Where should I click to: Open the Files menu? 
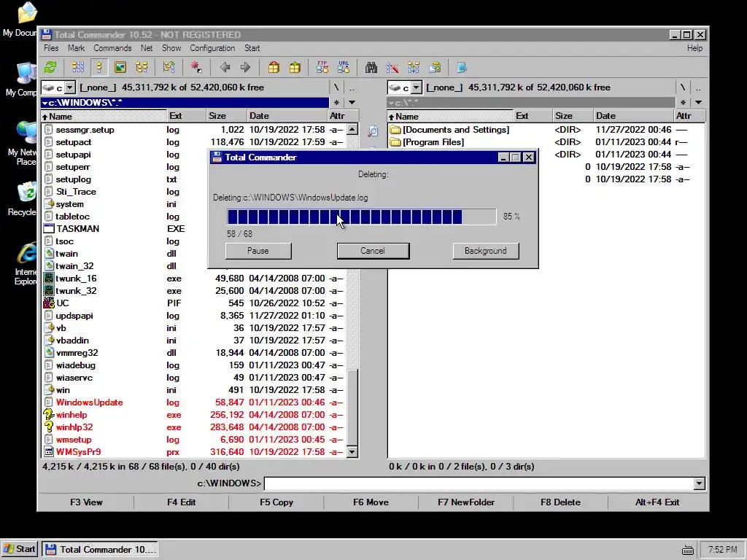51,48
